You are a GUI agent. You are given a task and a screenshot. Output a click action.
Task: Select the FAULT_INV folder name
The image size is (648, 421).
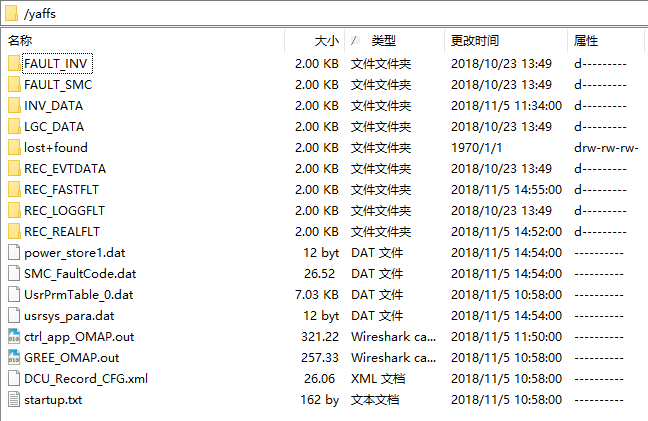pyautogui.click(x=56, y=64)
